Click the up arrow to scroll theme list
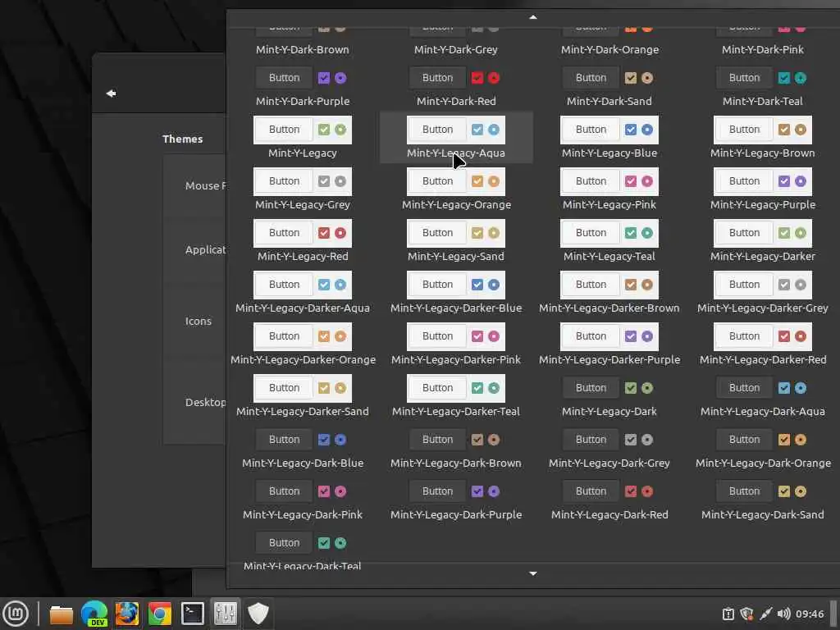 coord(533,17)
